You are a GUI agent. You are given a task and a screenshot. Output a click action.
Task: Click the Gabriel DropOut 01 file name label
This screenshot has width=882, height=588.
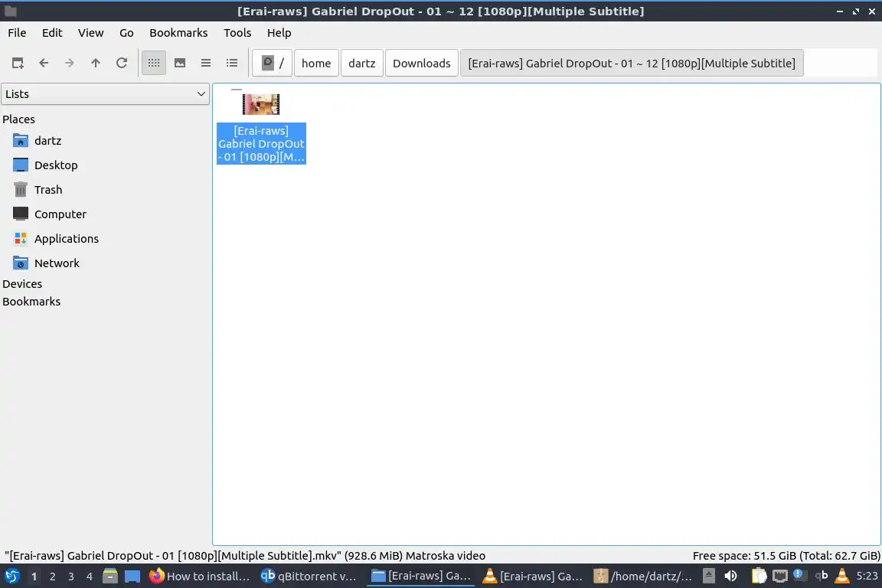tap(261, 143)
